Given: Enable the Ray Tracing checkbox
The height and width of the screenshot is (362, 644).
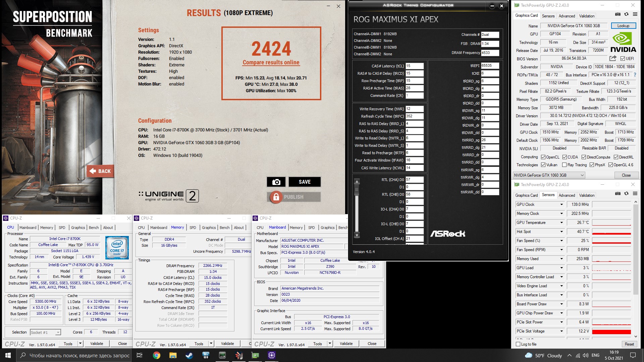Looking at the screenshot, I should coord(564,165).
